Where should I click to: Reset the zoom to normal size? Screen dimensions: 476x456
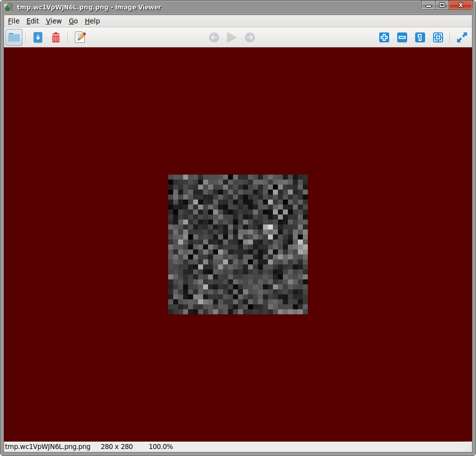[x=420, y=37]
